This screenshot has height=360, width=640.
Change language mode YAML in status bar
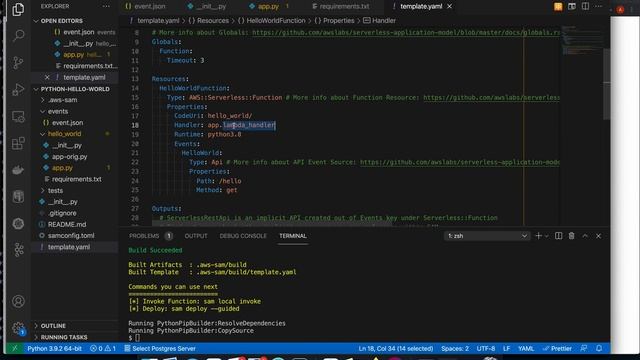click(526, 349)
